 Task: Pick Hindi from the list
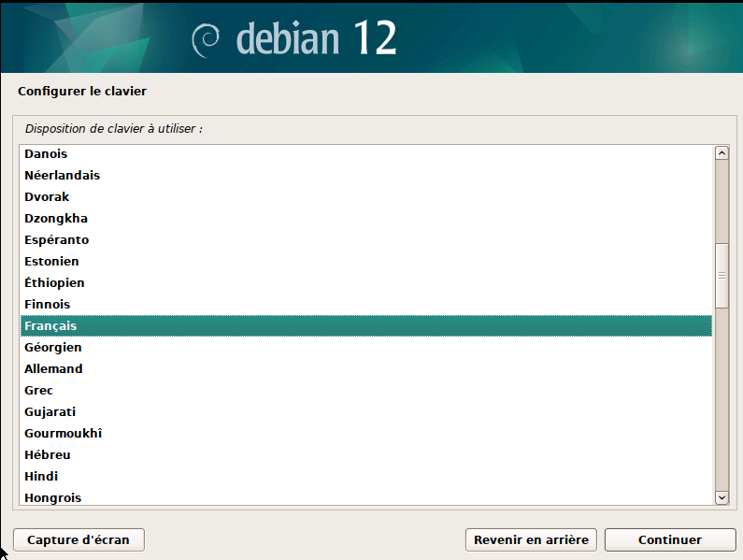click(365, 477)
